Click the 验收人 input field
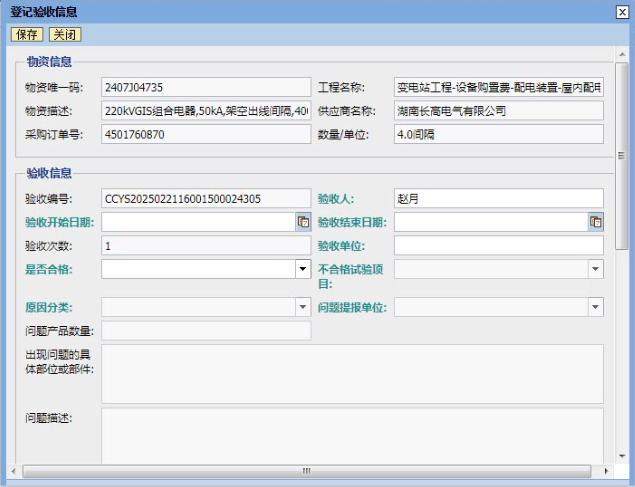This screenshot has height=487, width=635. coord(498,198)
